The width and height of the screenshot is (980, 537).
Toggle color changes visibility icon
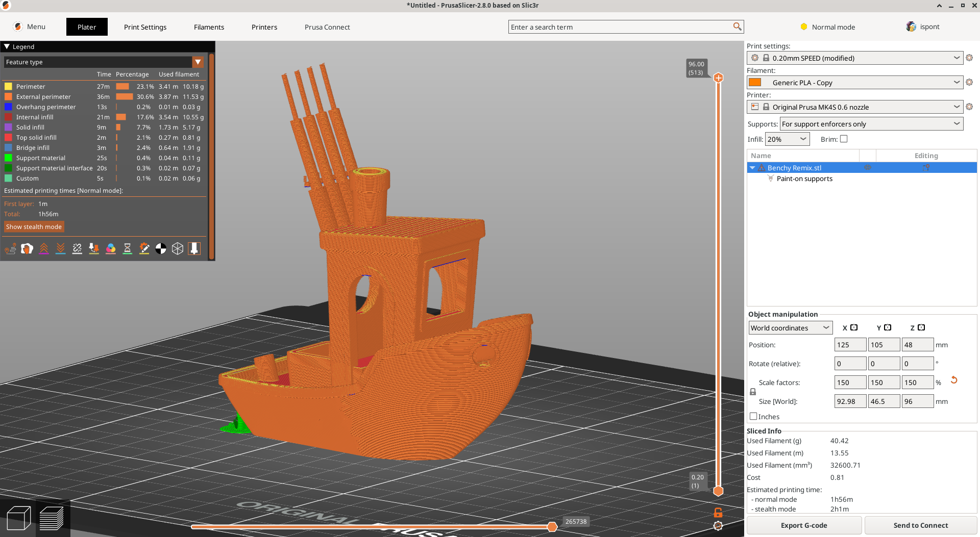tap(111, 249)
